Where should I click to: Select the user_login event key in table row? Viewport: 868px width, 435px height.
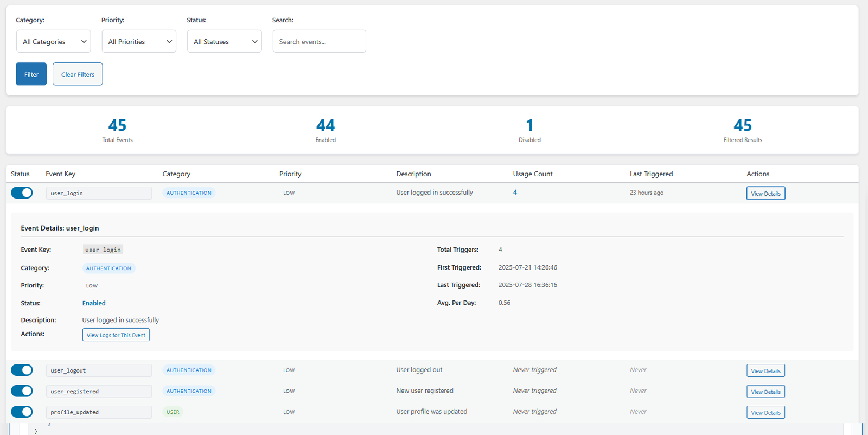pos(99,193)
